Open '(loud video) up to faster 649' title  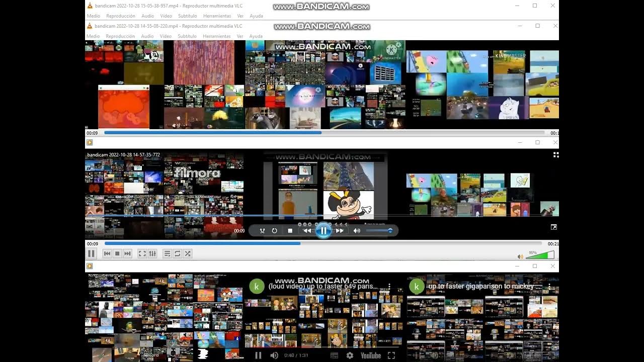323,287
